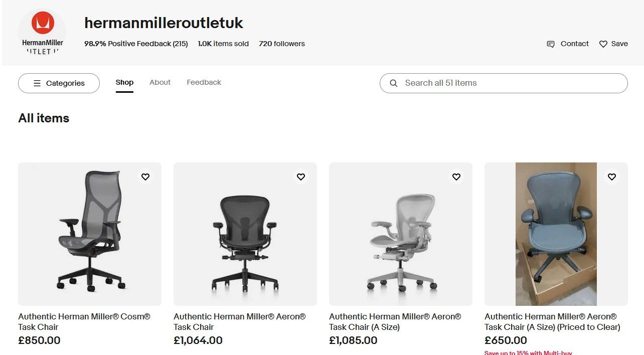Click the search magnifier icon
The height and width of the screenshot is (355, 644).
pyautogui.click(x=394, y=83)
